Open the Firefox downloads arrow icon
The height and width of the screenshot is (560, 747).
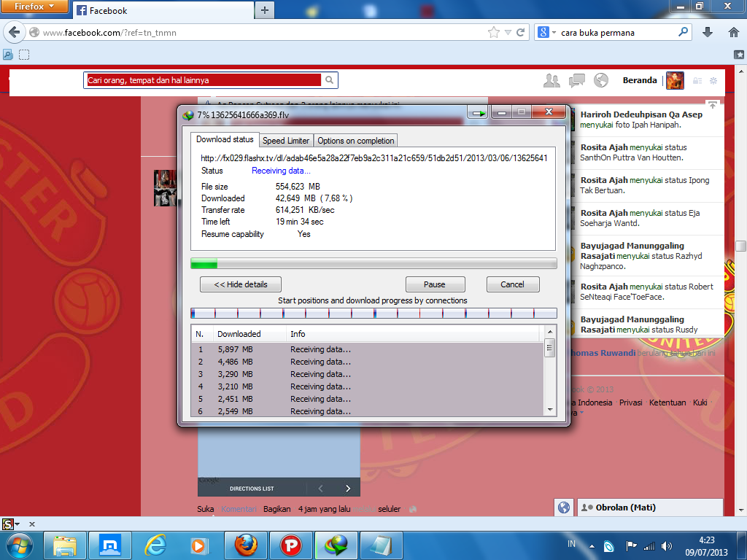click(x=707, y=33)
